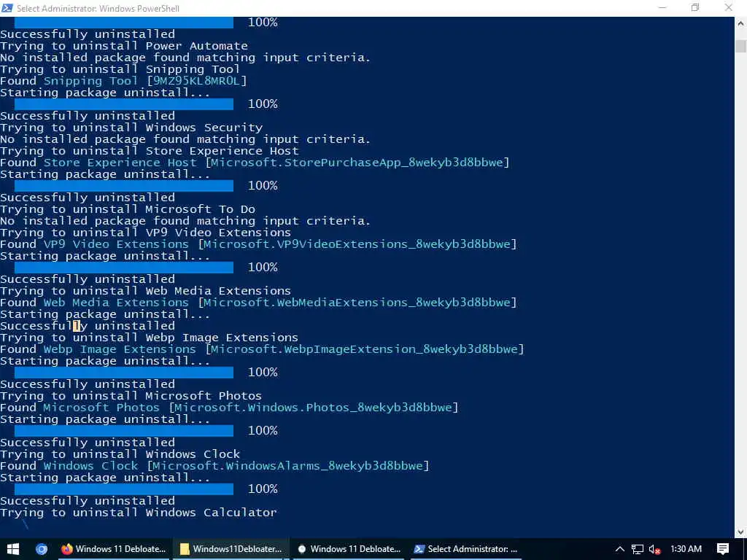Open the Action Center notifications icon
747x560 pixels.
pos(723,549)
